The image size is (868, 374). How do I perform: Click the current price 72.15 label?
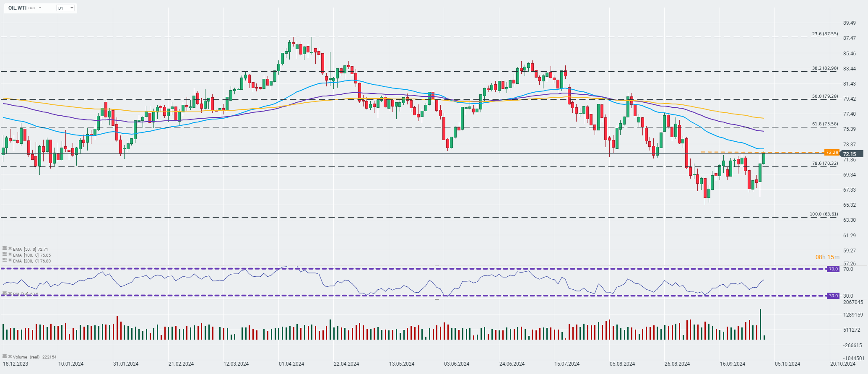[849, 154]
